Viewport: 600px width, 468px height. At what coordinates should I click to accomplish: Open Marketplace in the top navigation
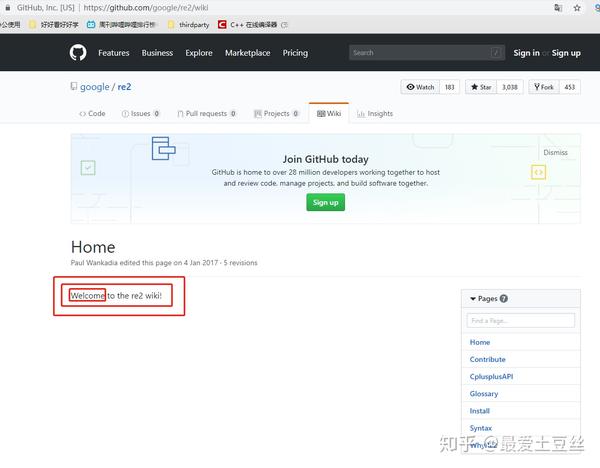[248, 53]
